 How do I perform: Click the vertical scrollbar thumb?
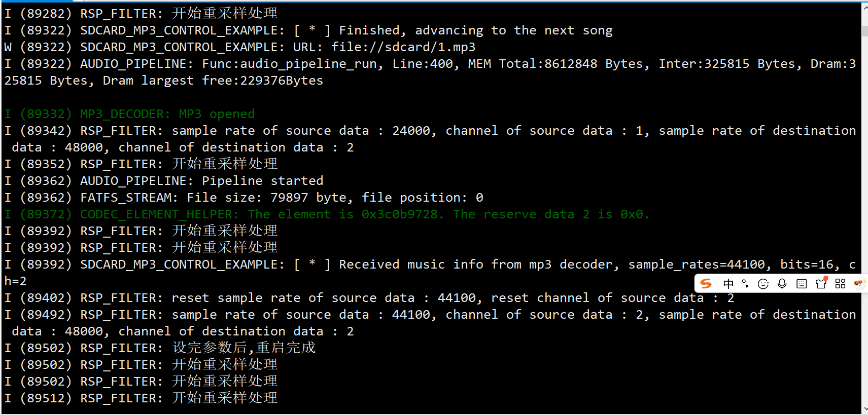[x=865, y=30]
